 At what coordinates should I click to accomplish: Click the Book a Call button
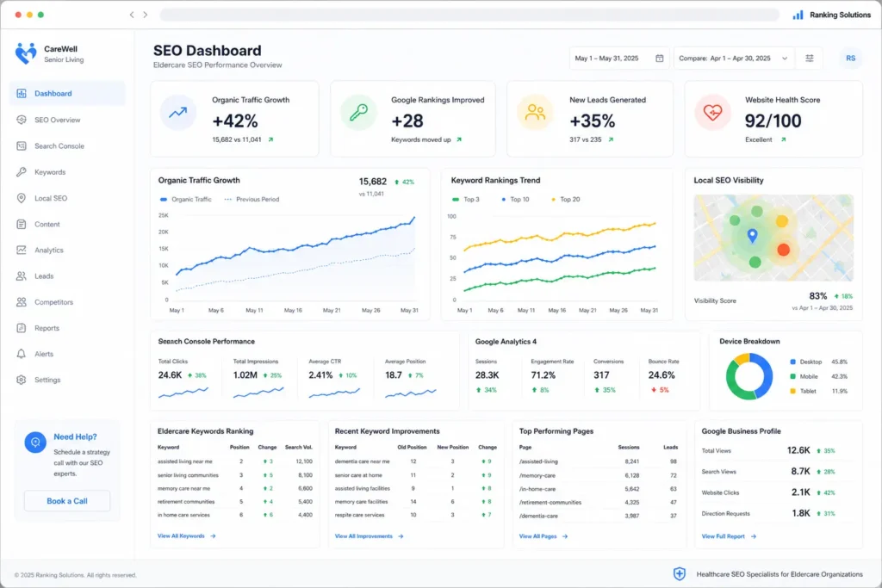[67, 501]
